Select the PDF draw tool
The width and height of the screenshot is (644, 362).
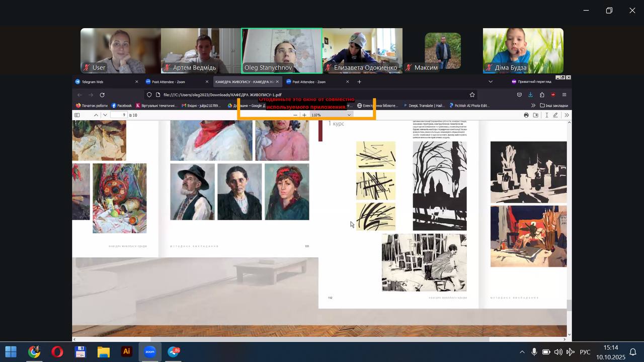point(555,115)
